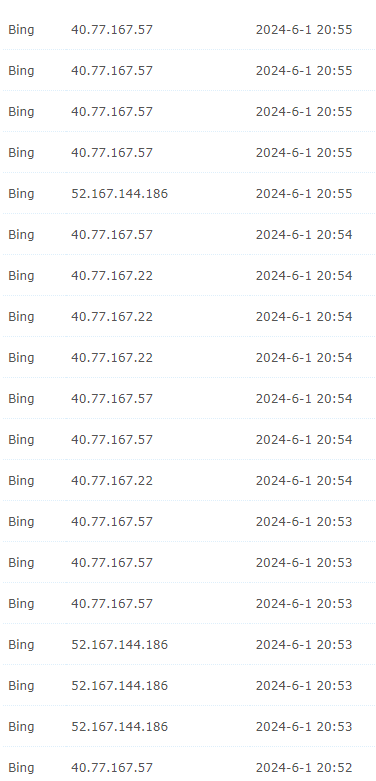Viewport: 376px width, 781px height.
Task: Select Bing label in the 20:52 row
Action: point(21,768)
